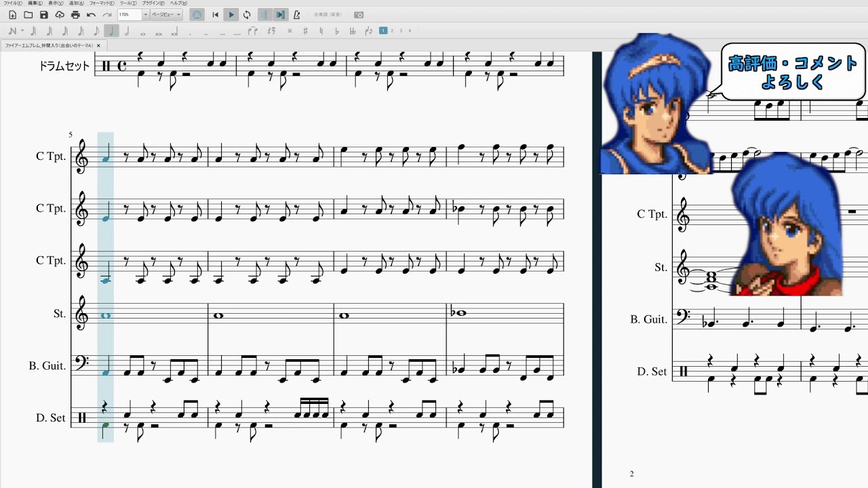This screenshot has height=488, width=868.
Task: Open the 170% zoom level dropdown
Action: click(x=145, y=15)
